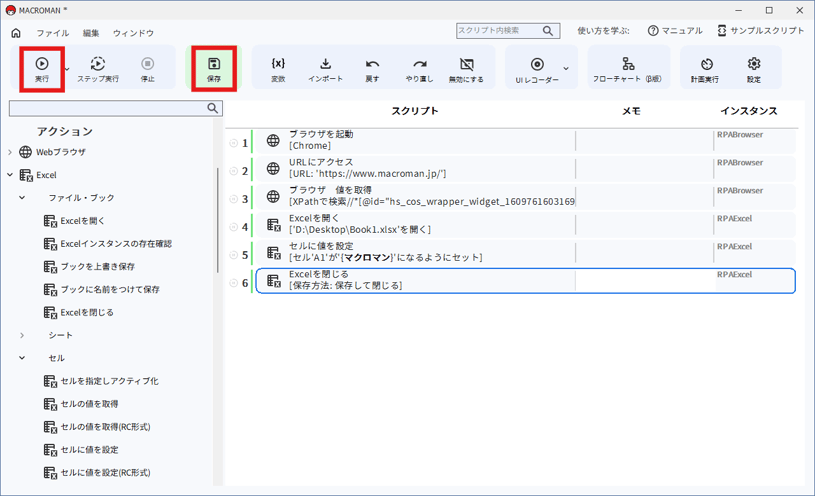Select the セルに値を設定 action in tree
The height and width of the screenshot is (496, 815).
pos(81,450)
